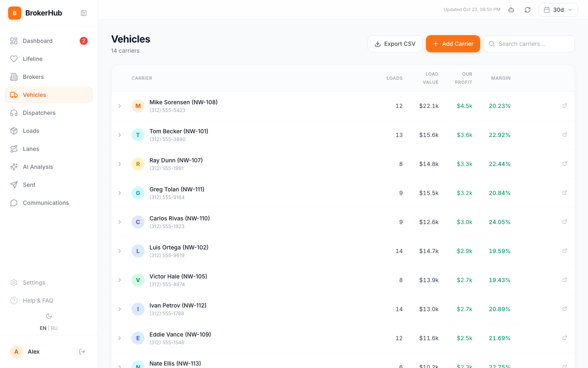
Task: Sort by Our Profit column header
Action: click(463, 78)
